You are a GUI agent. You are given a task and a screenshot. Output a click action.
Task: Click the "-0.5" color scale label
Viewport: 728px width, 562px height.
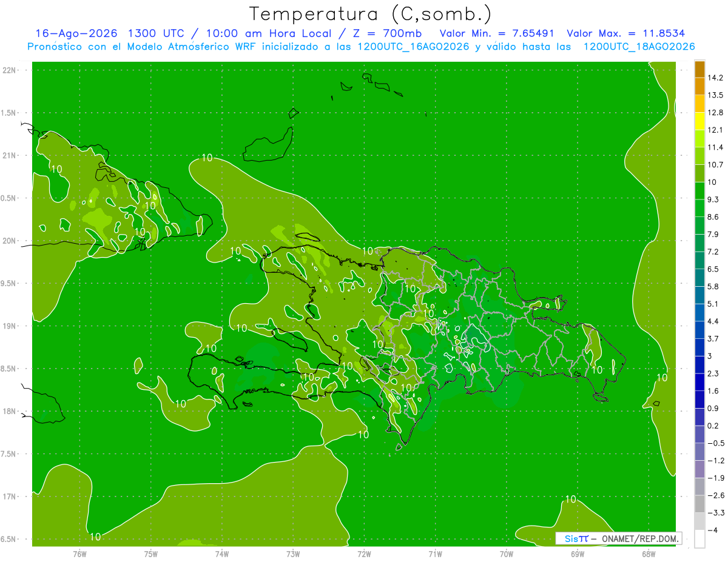(715, 443)
